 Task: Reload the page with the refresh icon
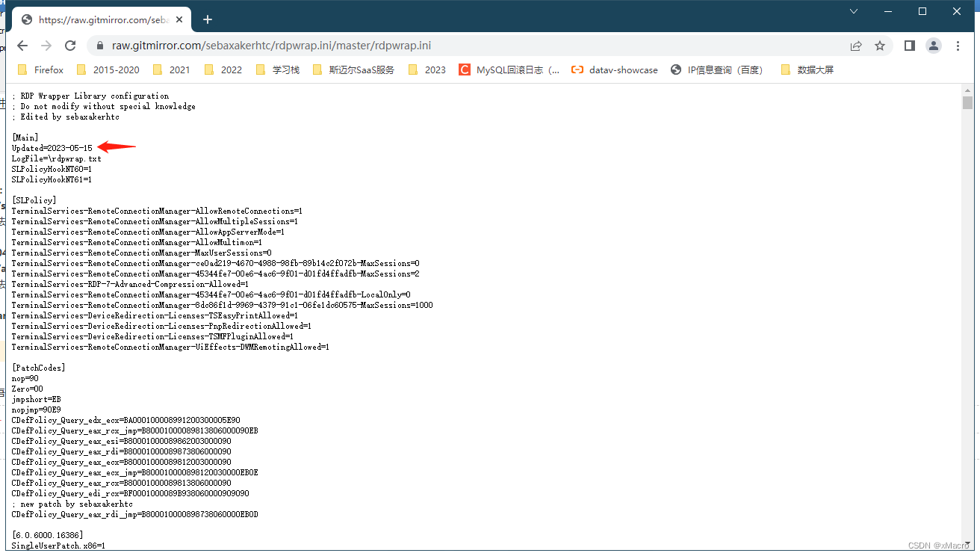[x=70, y=45]
